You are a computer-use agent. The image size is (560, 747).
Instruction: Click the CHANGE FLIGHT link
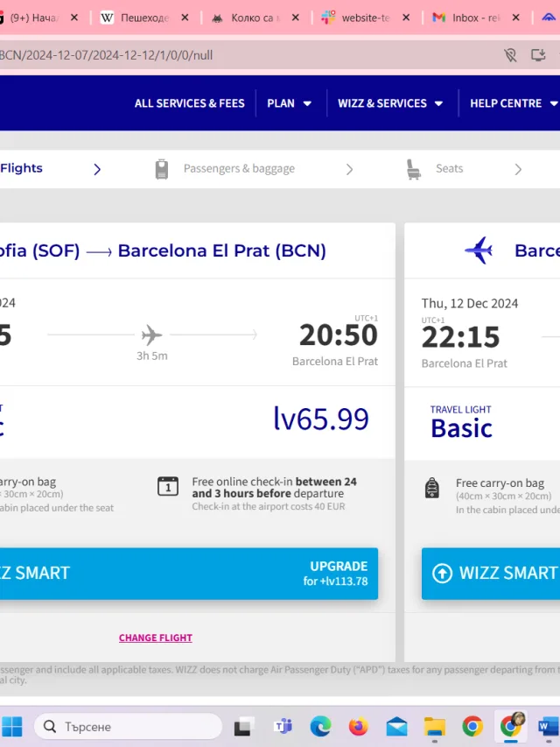click(x=156, y=638)
